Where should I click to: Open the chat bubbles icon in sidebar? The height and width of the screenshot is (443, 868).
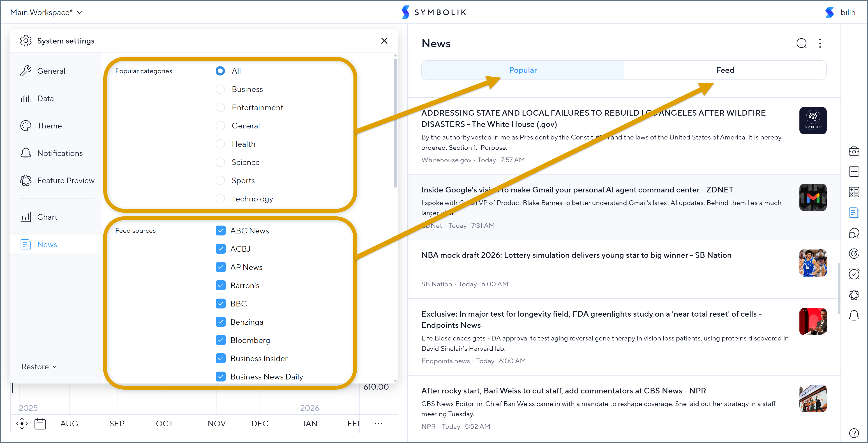[x=854, y=233]
